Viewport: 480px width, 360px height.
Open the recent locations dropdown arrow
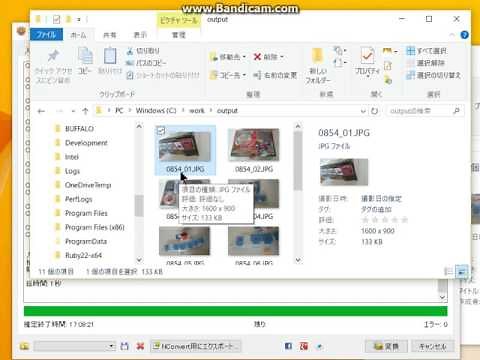click(73, 111)
